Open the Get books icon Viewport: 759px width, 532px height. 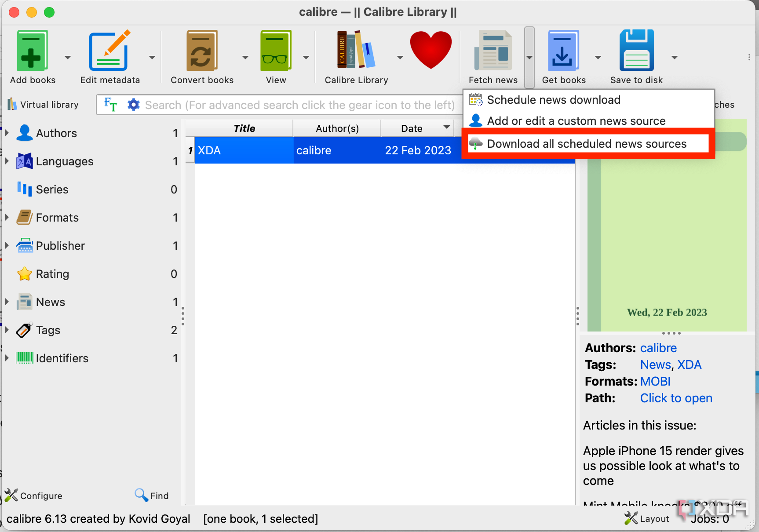click(563, 50)
